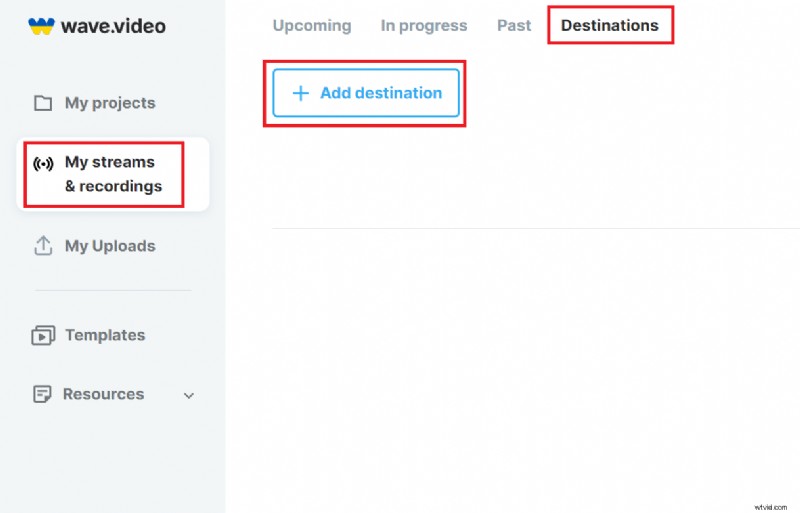The height and width of the screenshot is (513, 800).
Task: Open Templates from the sidebar label
Action: click(x=105, y=335)
